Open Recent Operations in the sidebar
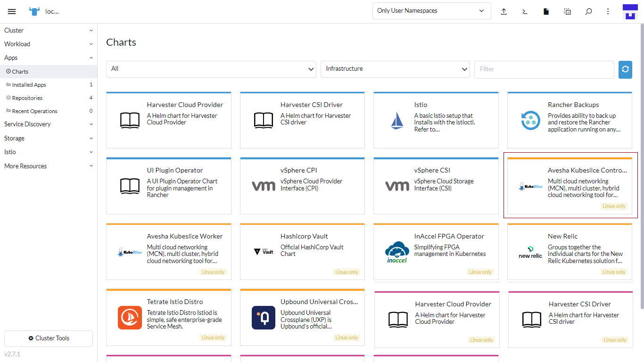Viewport: 644px width, 362px height. (x=49, y=111)
